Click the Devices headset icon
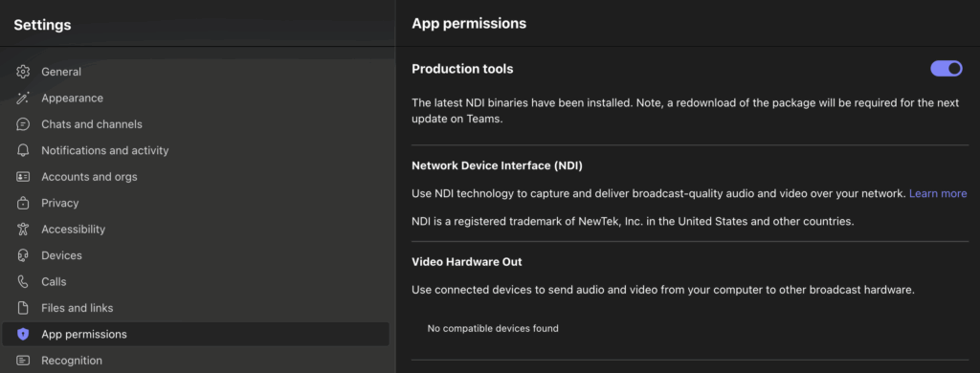The height and width of the screenshot is (373, 980). [23, 255]
